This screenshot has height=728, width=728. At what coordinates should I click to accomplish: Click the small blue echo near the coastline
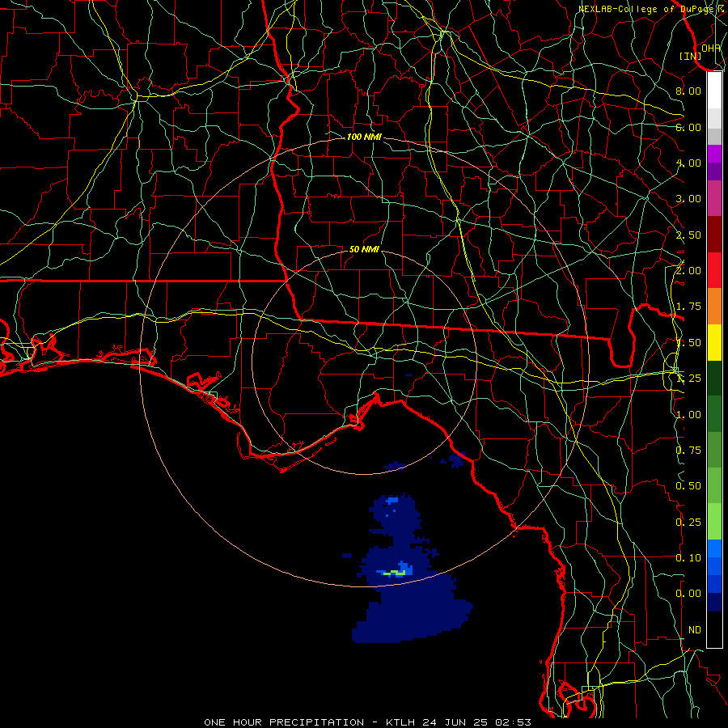pyautogui.click(x=456, y=459)
